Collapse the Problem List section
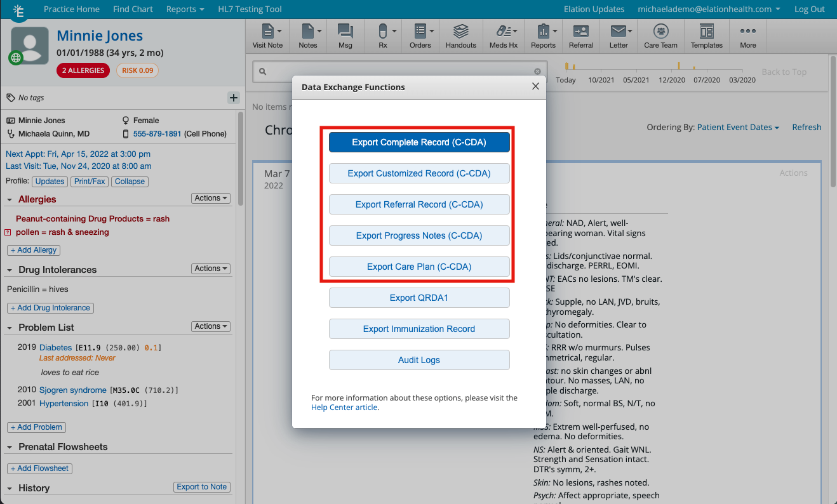This screenshot has width=837, height=504. pos(10,327)
